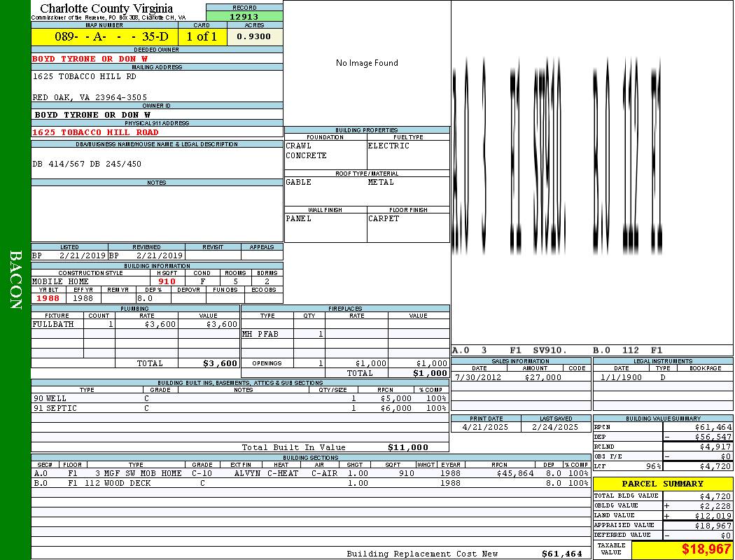
Task: Click the Building Replacement Cost New total
Action: [561, 554]
